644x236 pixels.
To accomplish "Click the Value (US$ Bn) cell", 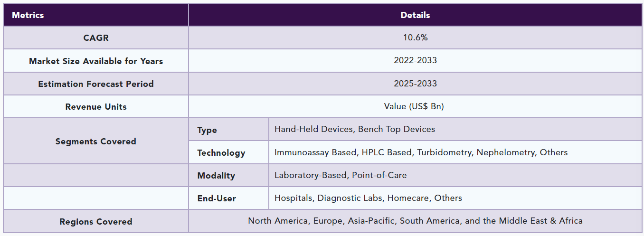I will [x=415, y=106].
